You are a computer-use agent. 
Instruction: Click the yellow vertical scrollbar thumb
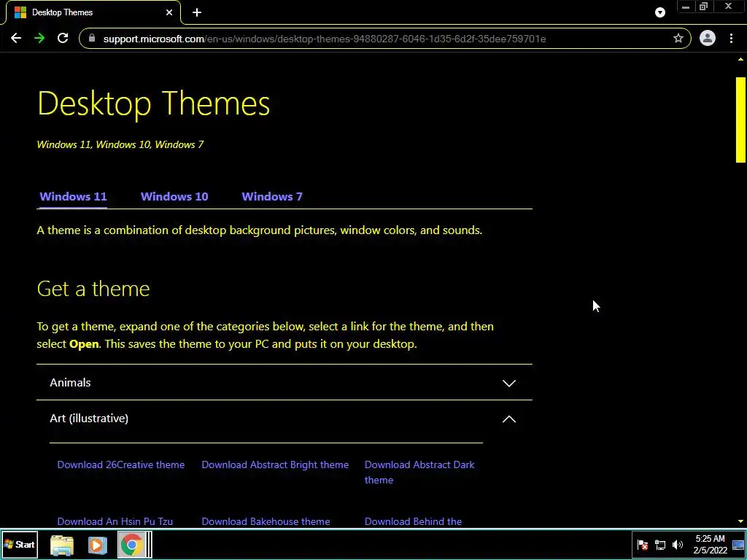pos(740,120)
